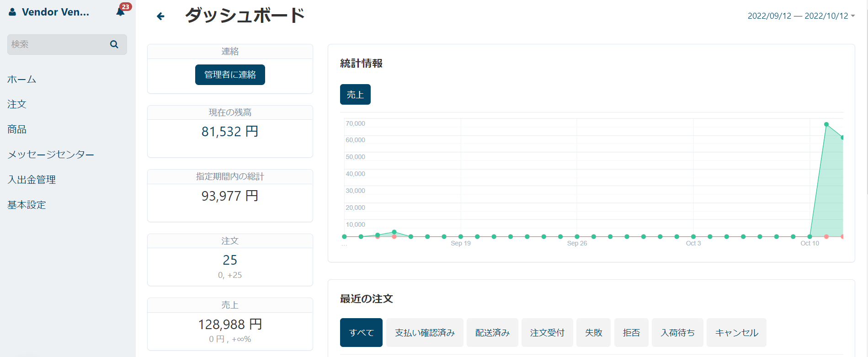Select the 売上 chart tab
This screenshot has height=357, width=868.
[x=355, y=95]
